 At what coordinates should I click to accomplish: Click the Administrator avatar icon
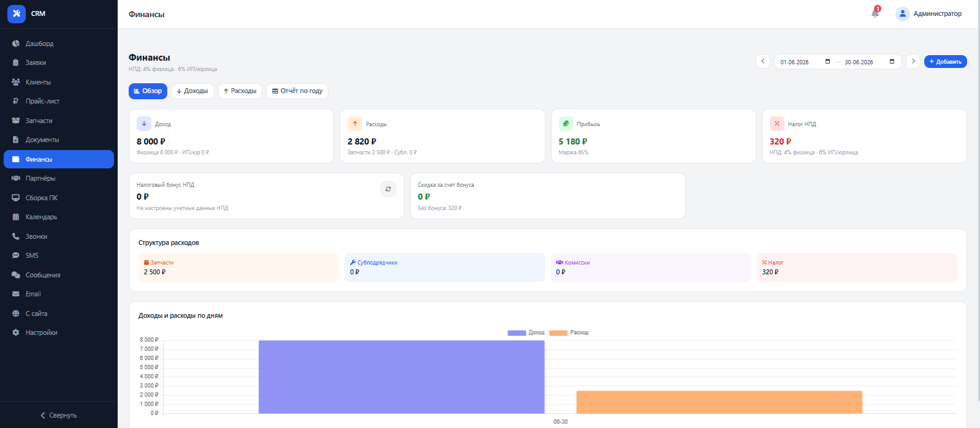902,13
